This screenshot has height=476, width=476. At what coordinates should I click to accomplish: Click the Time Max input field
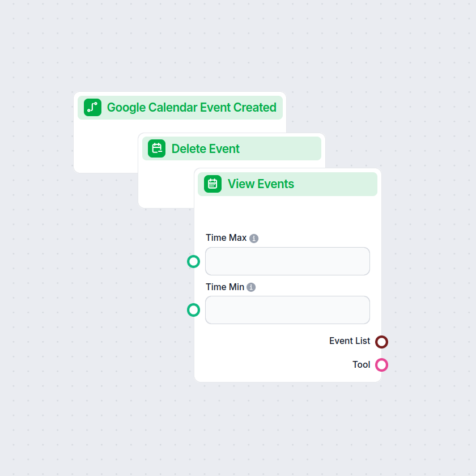click(x=287, y=261)
